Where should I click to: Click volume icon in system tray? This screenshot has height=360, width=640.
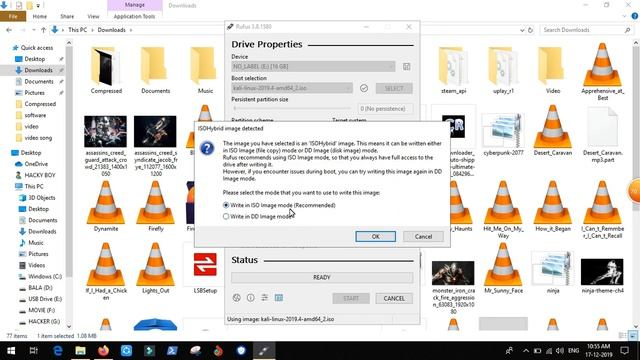pos(560,351)
